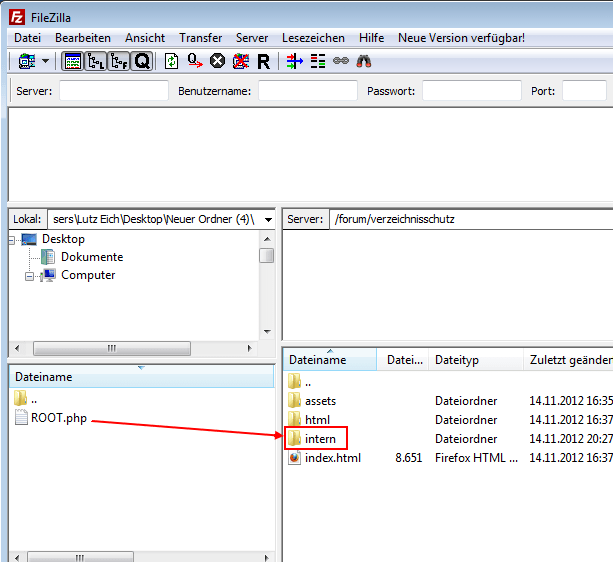Toggle the transfer queue display
Viewport: 613px width, 562px height.
pyautogui.click(x=141, y=61)
